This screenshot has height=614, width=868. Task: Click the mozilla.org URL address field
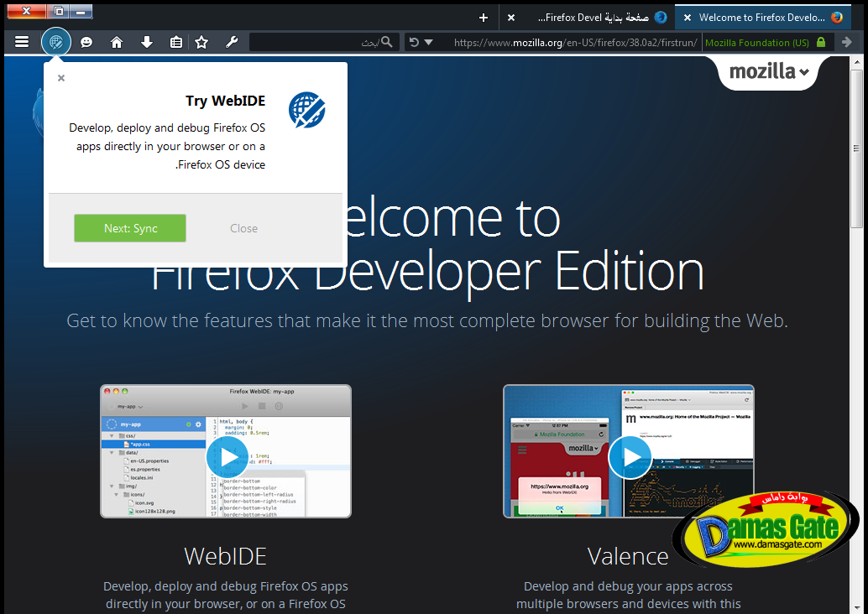pos(576,42)
